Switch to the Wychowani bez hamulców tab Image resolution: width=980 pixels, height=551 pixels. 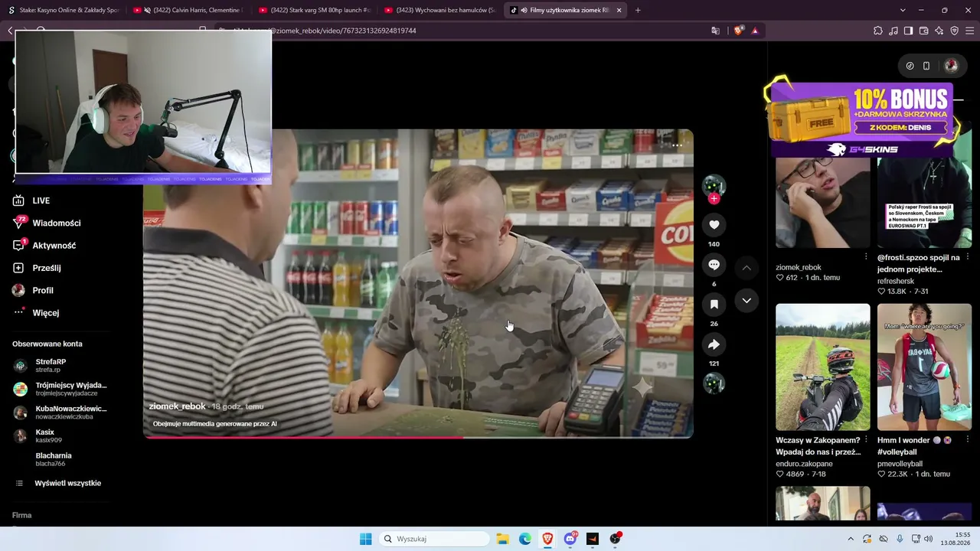(x=440, y=10)
